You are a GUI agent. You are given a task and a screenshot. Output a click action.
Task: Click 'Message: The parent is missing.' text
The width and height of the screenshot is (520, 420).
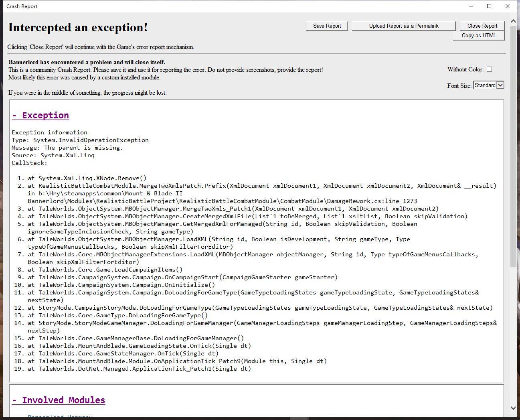[67, 148]
